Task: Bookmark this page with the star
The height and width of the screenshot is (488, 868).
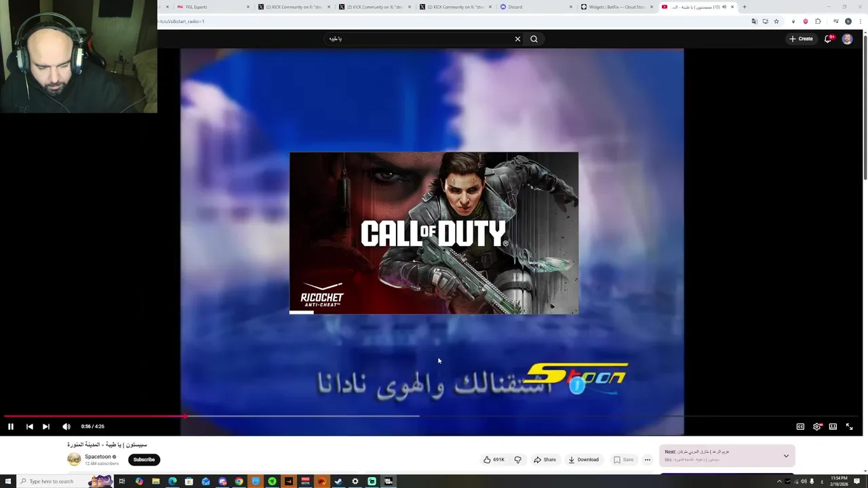Action: [x=776, y=21]
